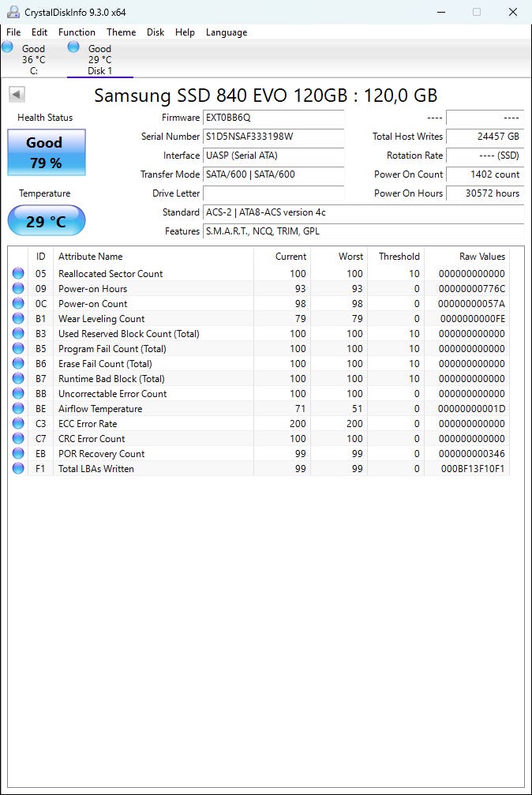Click status orb for Erase Fail Count
The width and height of the screenshot is (532, 795).
(18, 363)
